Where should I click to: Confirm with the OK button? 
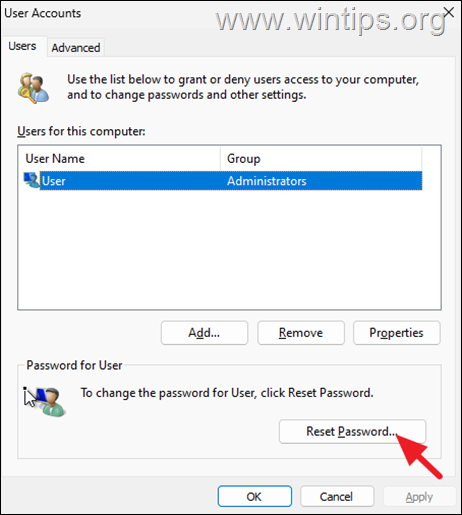click(x=255, y=496)
